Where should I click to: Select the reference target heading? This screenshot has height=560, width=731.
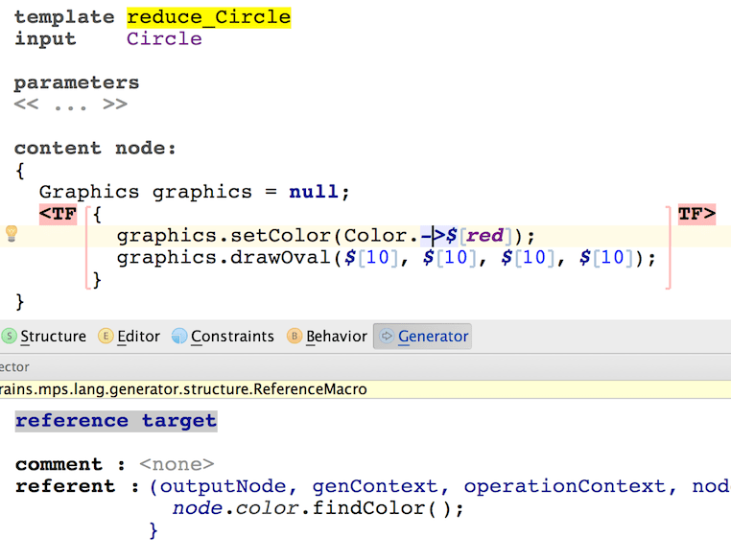click(116, 421)
